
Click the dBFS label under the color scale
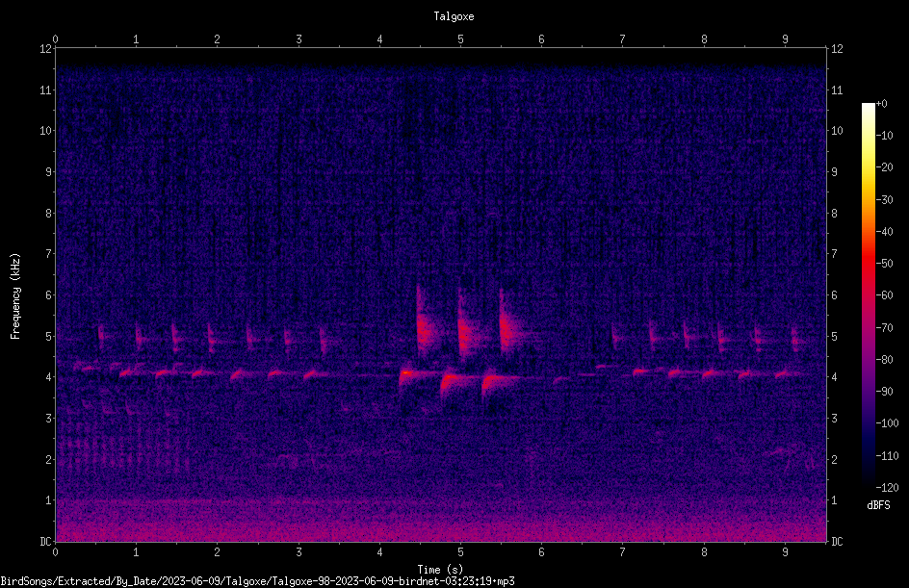(x=878, y=505)
